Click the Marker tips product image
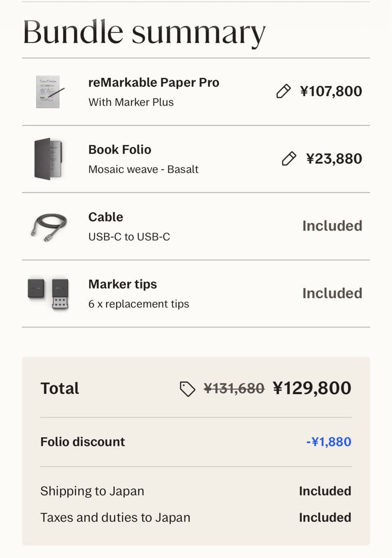The height and width of the screenshot is (558, 392). tap(48, 293)
